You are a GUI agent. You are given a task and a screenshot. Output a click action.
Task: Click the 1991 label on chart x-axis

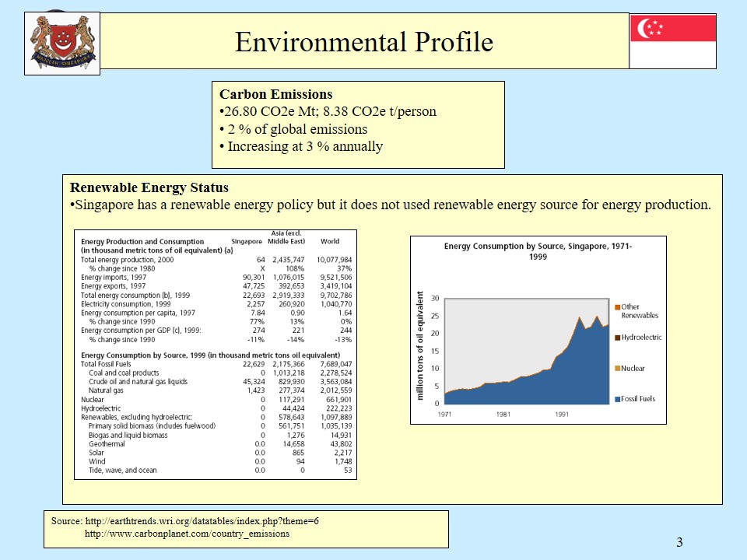coord(562,415)
